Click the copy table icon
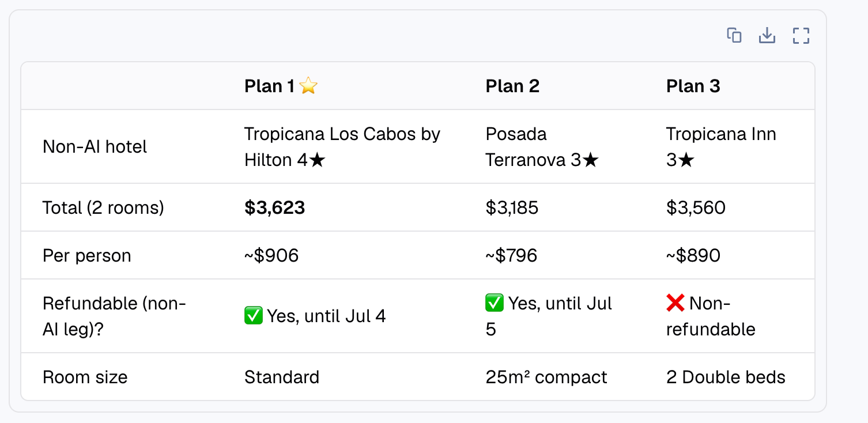The image size is (868, 423). click(x=734, y=36)
